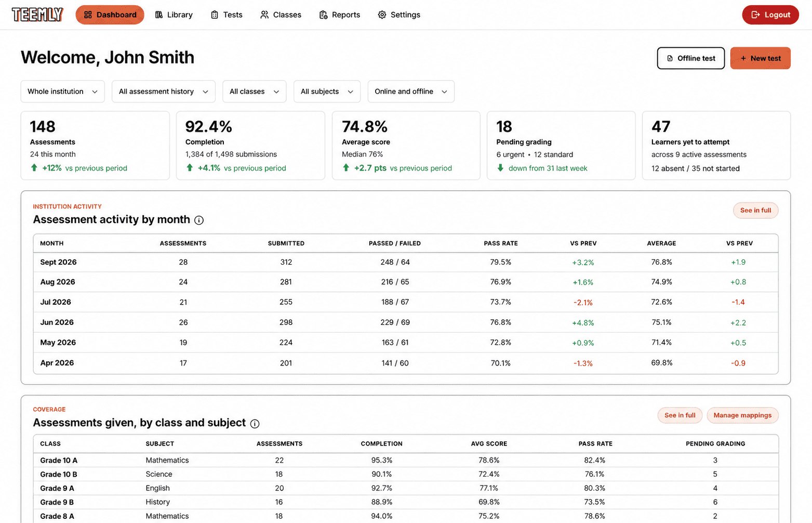
Task: Click the Logout button
Action: click(770, 15)
